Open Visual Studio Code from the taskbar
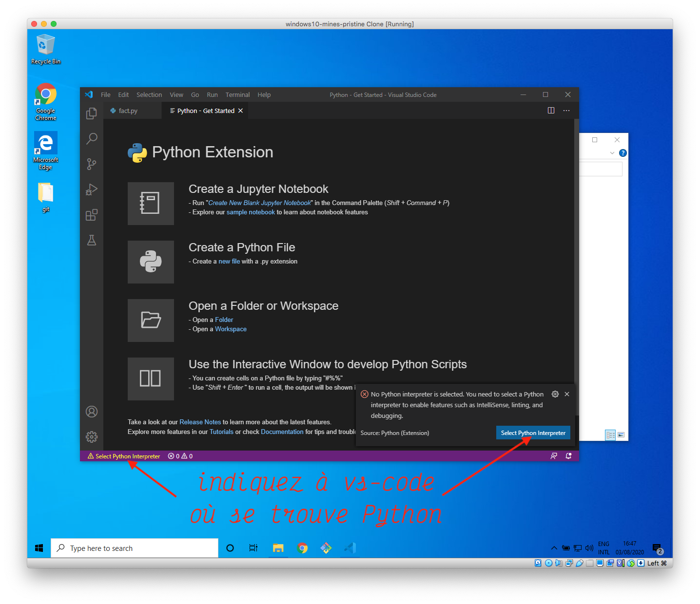 pyautogui.click(x=350, y=548)
